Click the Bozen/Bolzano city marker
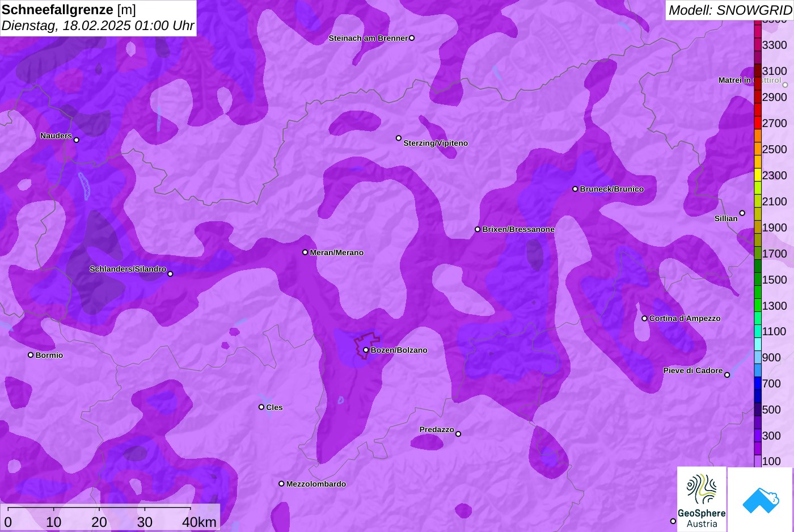 click(366, 350)
